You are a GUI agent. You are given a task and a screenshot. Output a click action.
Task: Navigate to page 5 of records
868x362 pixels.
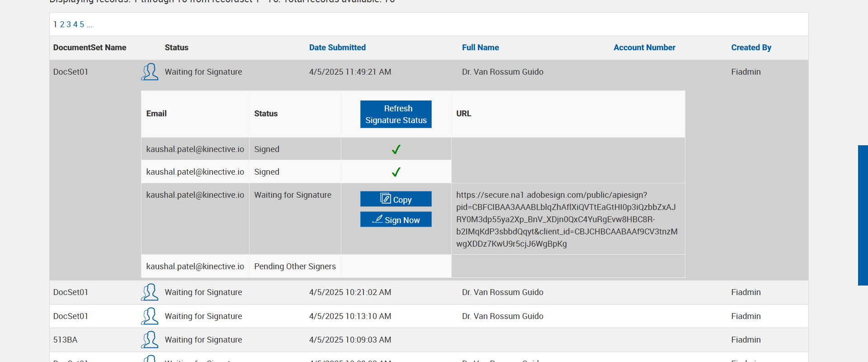coord(82,24)
